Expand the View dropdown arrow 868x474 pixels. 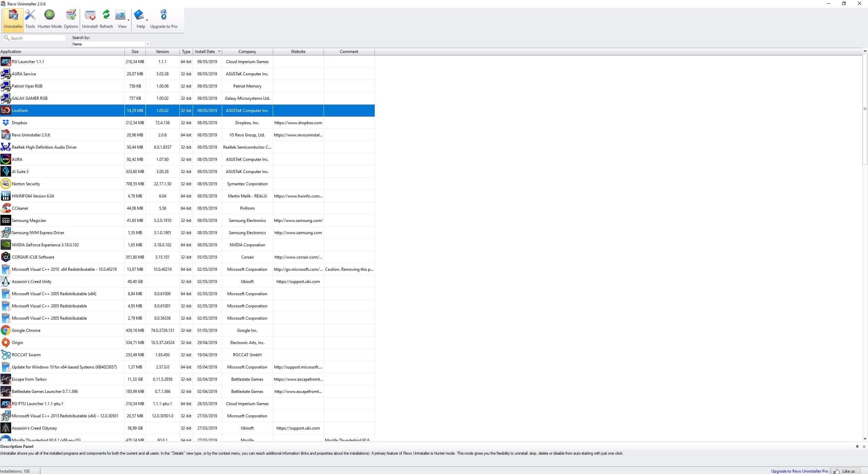pos(128,20)
